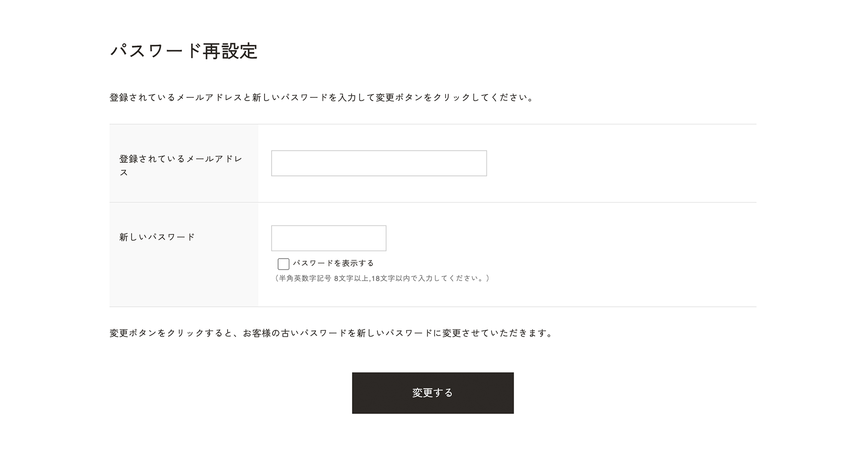868x457 pixels.
Task: Select the text box under 新しいパスワード row
Action: click(x=329, y=238)
